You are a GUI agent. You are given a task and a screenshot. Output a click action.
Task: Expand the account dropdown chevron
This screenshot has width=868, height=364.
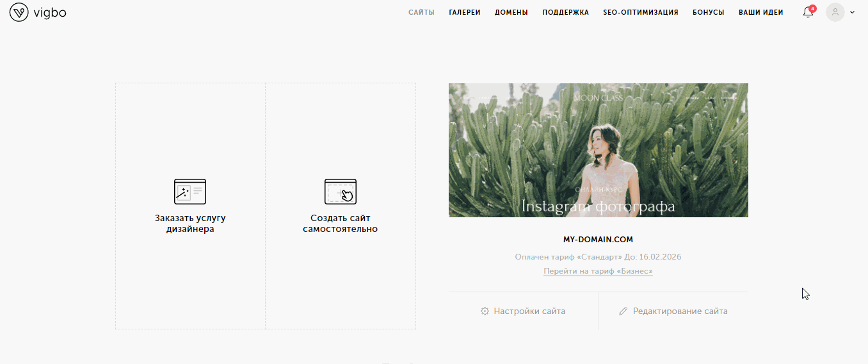852,12
